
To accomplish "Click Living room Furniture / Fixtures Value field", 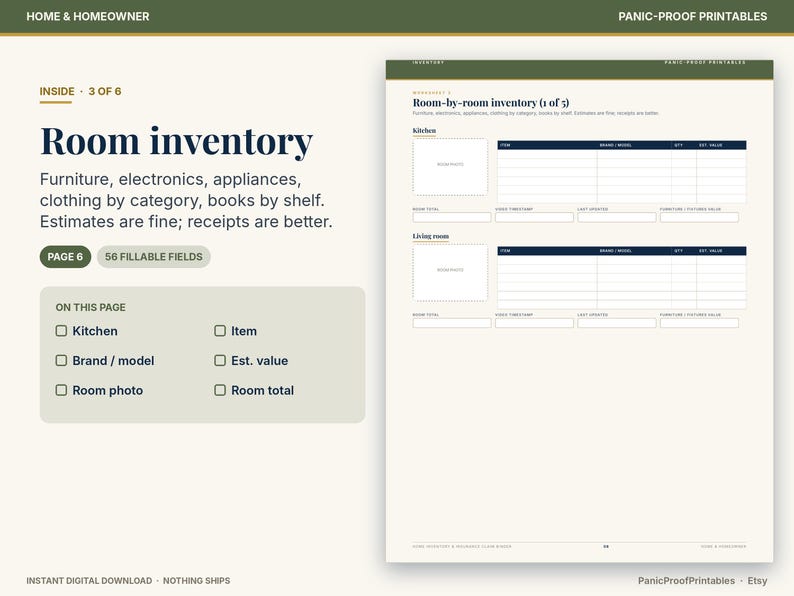I will click(699, 323).
